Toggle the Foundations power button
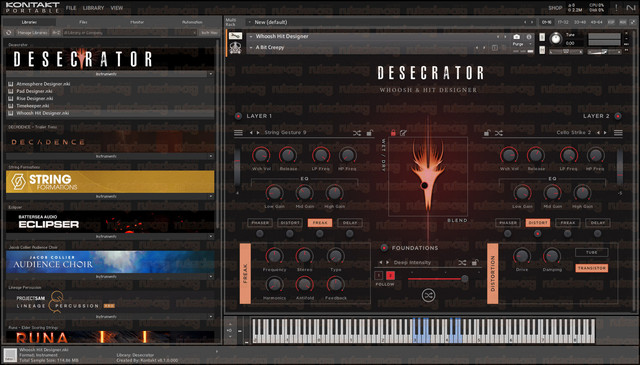Viewport: 640px width, 365px height. pyautogui.click(x=384, y=248)
